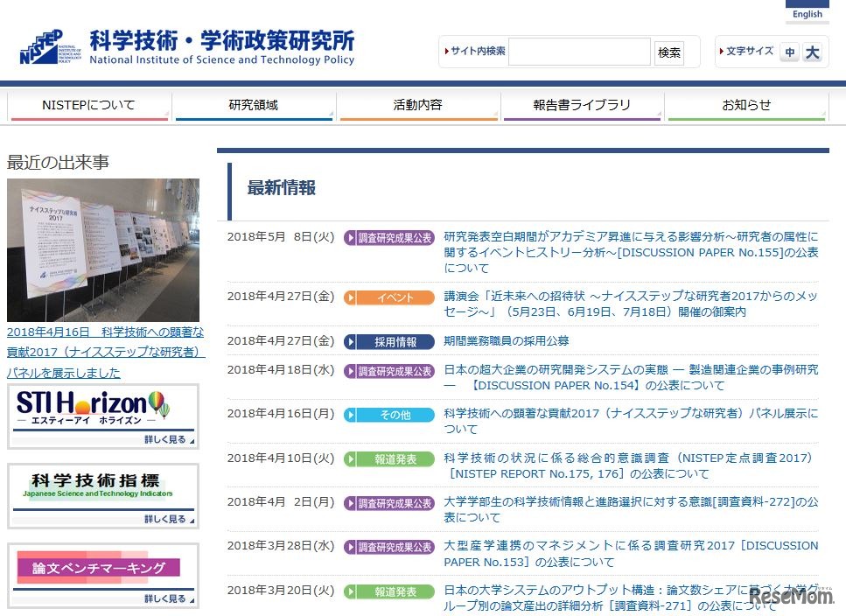Screen dimensions: 846x616
Task: Click 詳しく見る under STI Horizon banner
Action: coord(168,439)
